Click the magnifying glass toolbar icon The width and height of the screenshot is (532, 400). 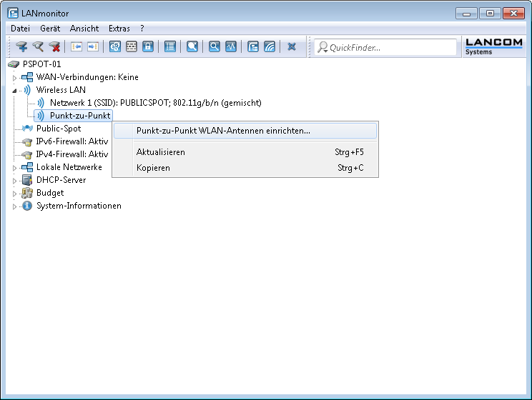[214, 47]
